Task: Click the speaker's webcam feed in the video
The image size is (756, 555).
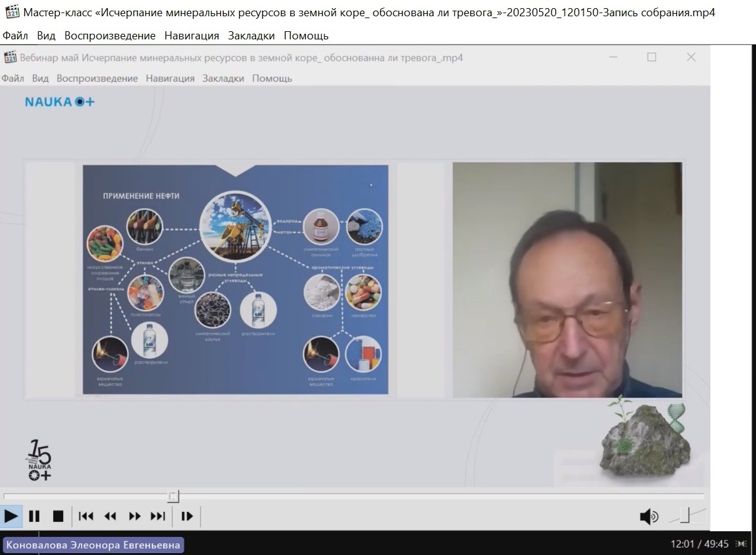Action: (x=567, y=280)
